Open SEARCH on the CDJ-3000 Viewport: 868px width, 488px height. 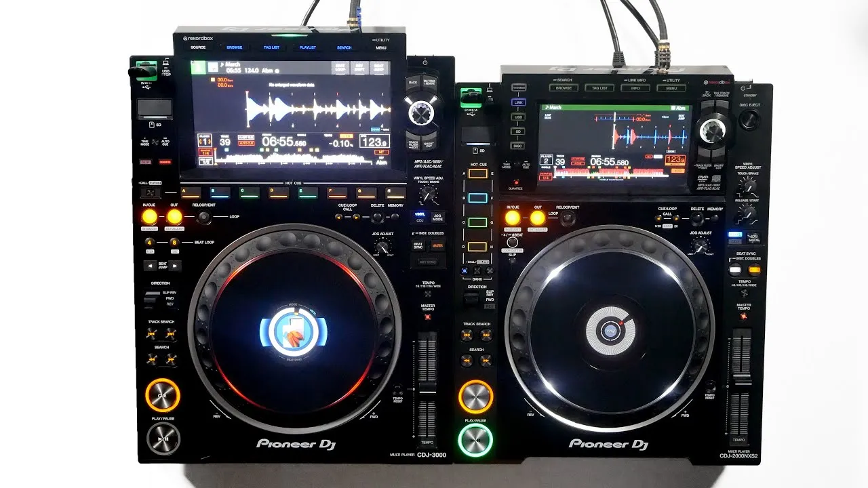point(344,47)
